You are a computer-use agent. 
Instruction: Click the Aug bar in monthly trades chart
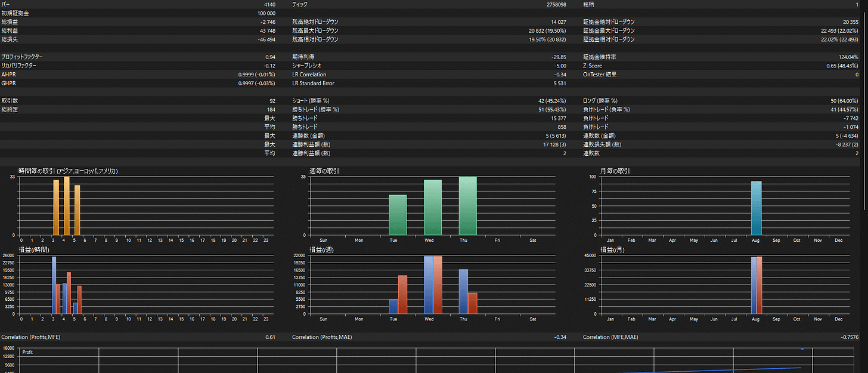pyautogui.click(x=757, y=208)
